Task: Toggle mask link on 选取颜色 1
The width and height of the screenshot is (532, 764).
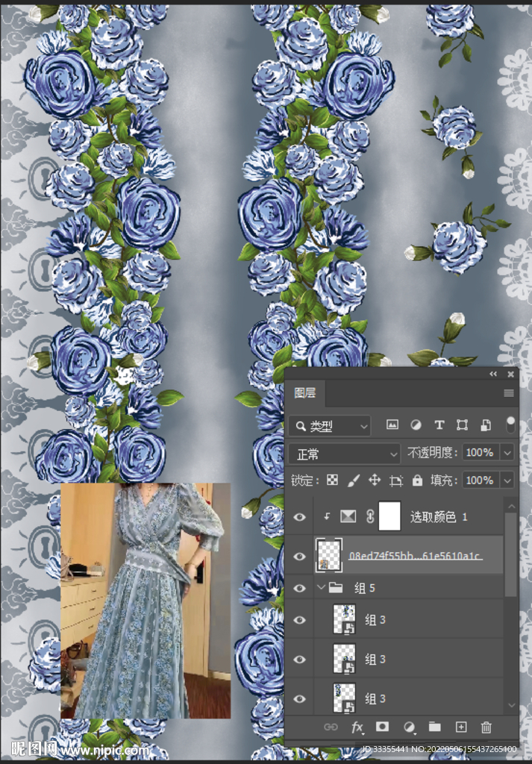Action: click(370, 516)
